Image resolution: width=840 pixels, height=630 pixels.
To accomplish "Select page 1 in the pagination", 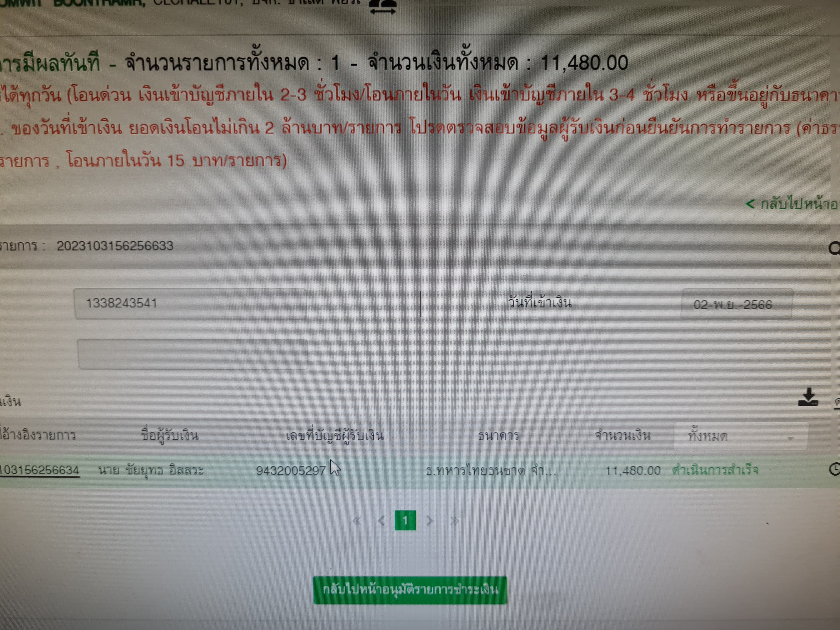I will tap(405, 520).
